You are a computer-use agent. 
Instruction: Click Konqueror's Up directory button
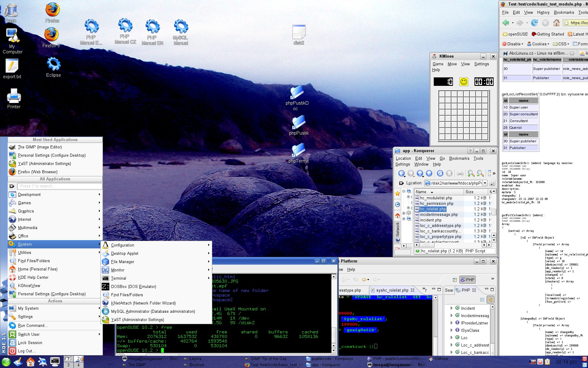(x=420, y=174)
